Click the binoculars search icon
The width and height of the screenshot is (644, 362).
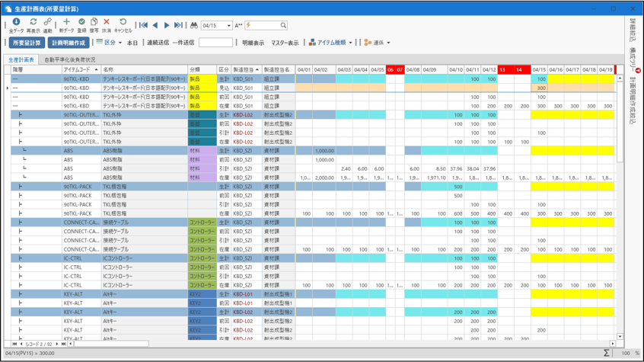(193, 25)
